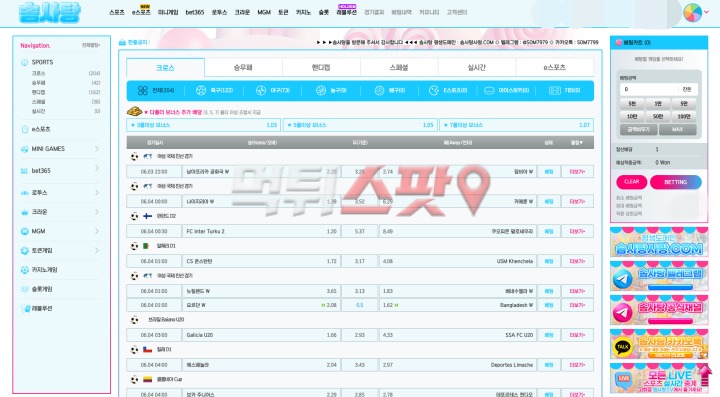Click the Finland flag league icon
This screenshot has width=720, height=397.
(x=147, y=216)
